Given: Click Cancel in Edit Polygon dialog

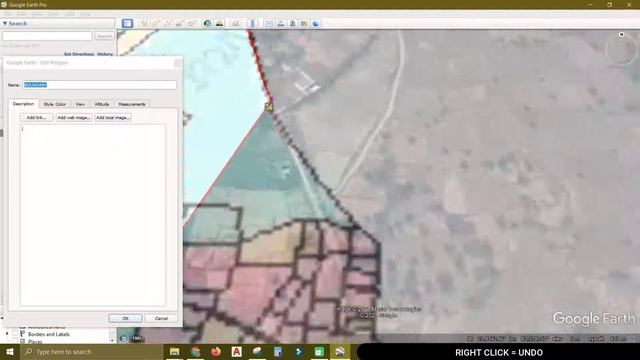Looking at the screenshot, I should [x=161, y=318].
